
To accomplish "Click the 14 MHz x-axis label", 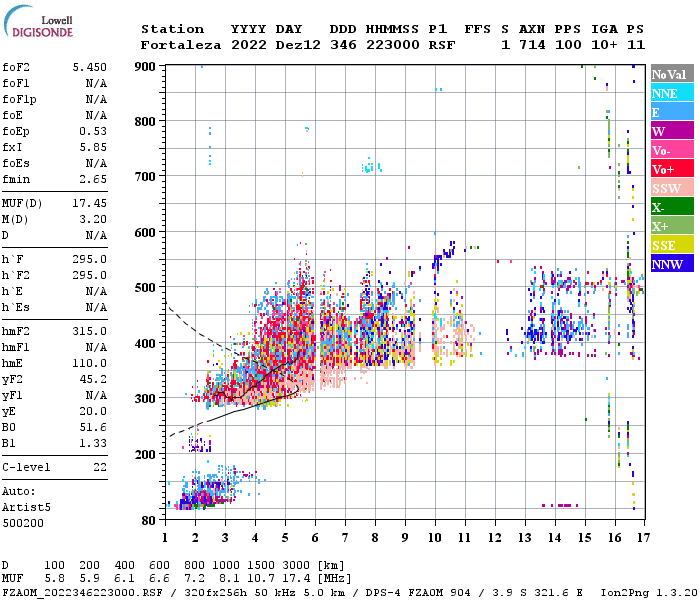I will [x=554, y=538].
